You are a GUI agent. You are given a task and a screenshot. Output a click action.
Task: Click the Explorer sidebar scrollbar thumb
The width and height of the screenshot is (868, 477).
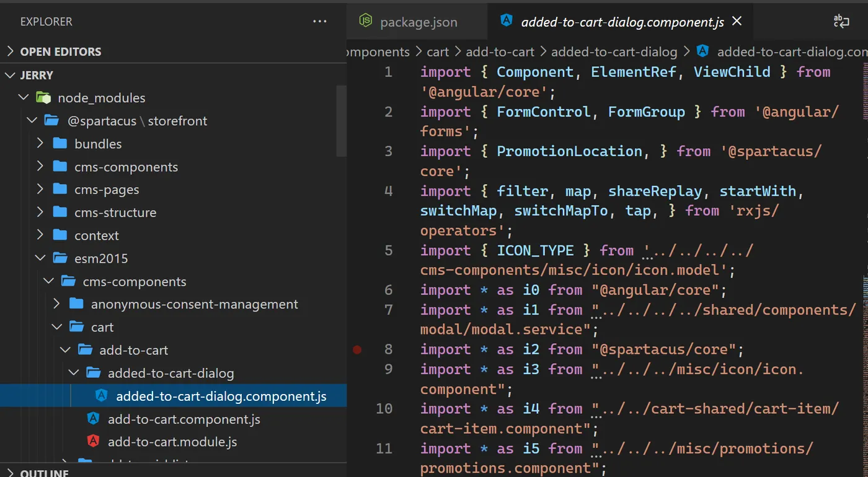341,121
